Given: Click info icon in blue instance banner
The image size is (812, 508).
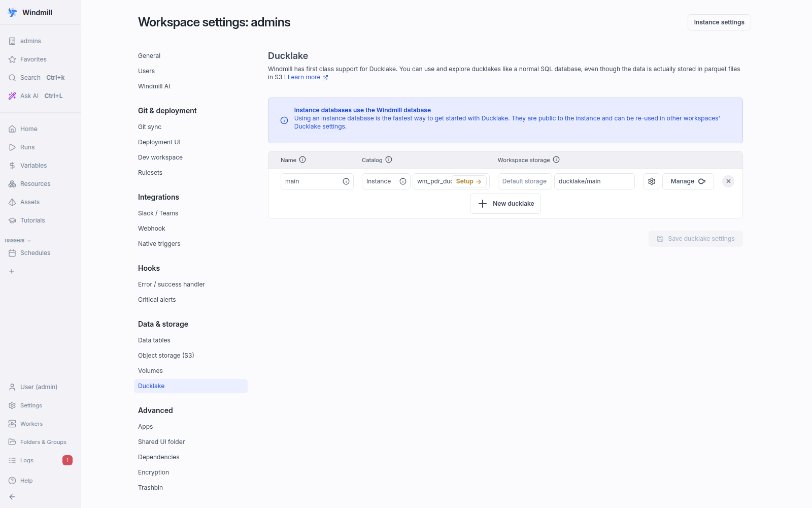Looking at the screenshot, I should (x=284, y=120).
